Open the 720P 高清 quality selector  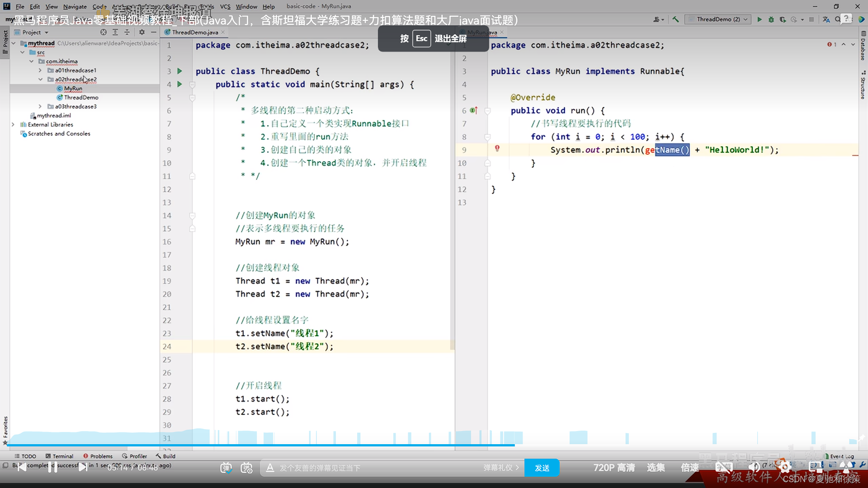click(x=614, y=468)
